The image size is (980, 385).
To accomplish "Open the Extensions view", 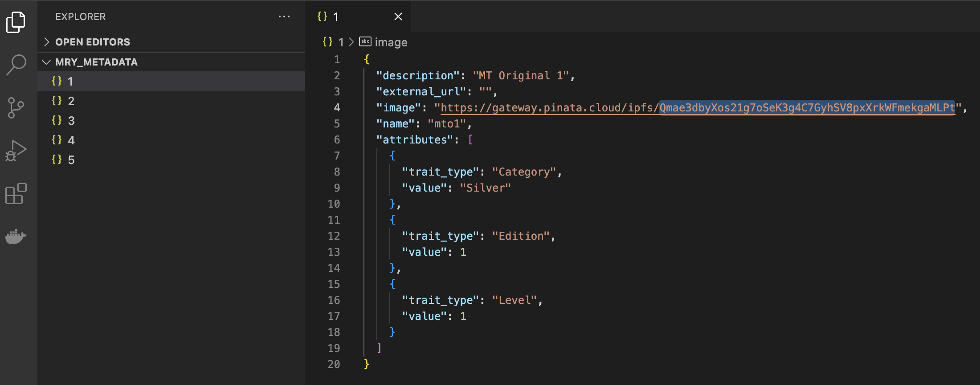I will pos(16,193).
